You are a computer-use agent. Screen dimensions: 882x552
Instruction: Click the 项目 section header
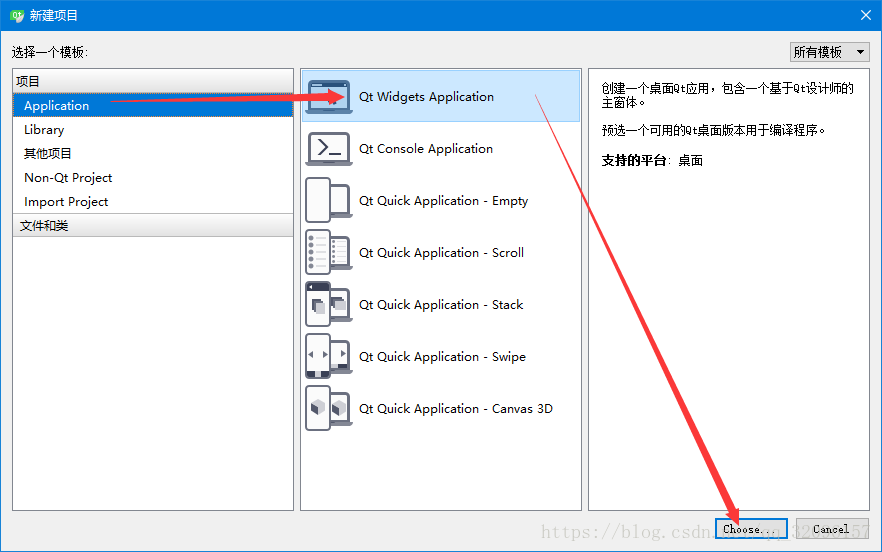click(x=153, y=82)
